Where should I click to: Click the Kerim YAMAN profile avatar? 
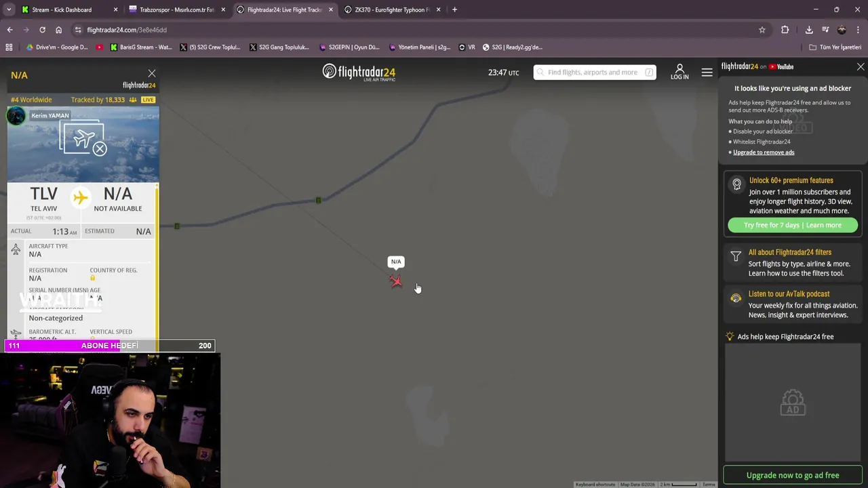click(16, 116)
